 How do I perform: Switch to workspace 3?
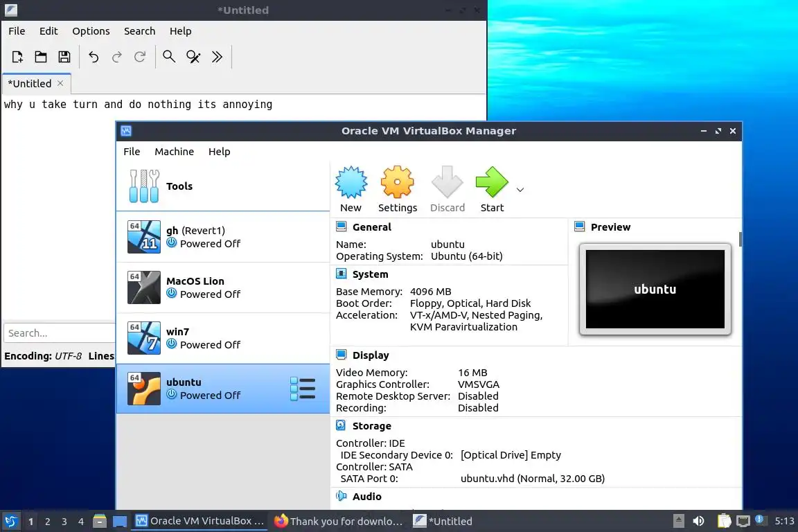pyautogui.click(x=64, y=522)
